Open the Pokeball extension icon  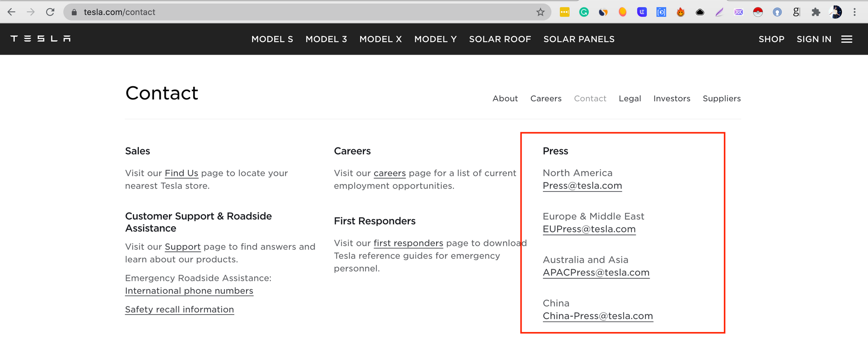click(758, 12)
